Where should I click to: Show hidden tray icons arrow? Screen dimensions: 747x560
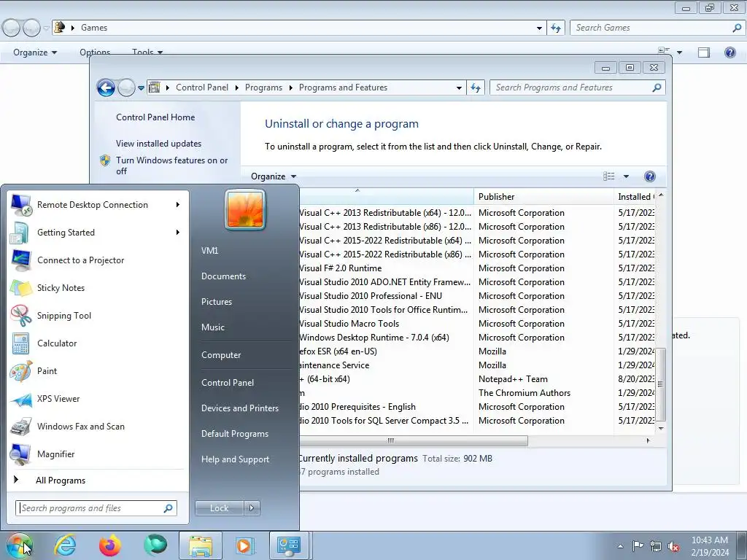pyautogui.click(x=620, y=546)
